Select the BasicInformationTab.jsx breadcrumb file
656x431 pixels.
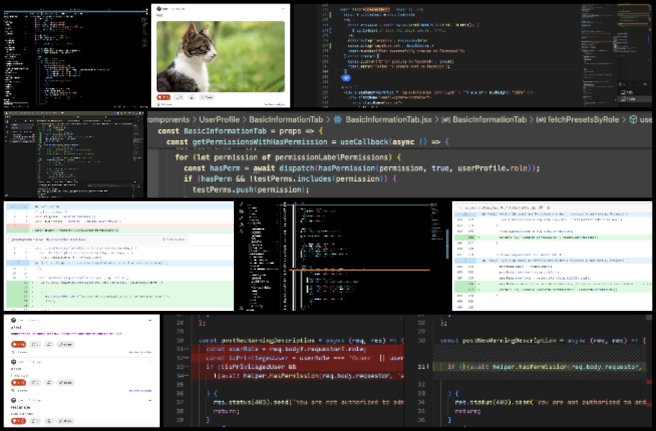tap(389, 120)
